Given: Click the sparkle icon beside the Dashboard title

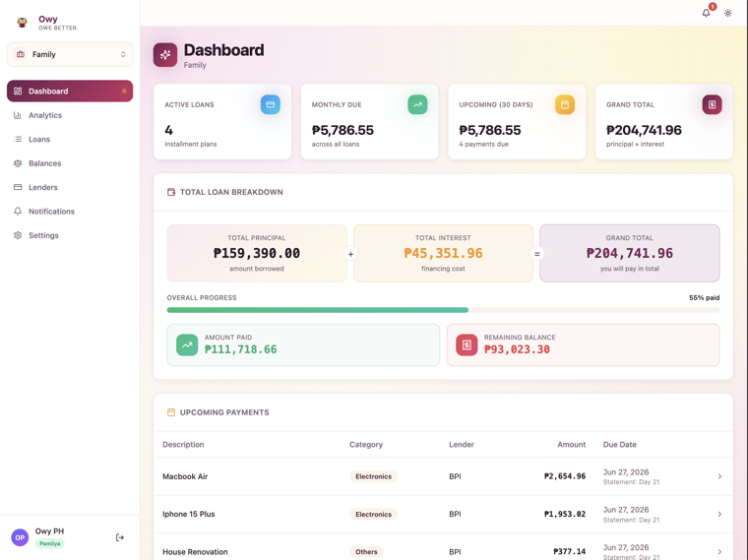Looking at the screenshot, I should point(165,55).
